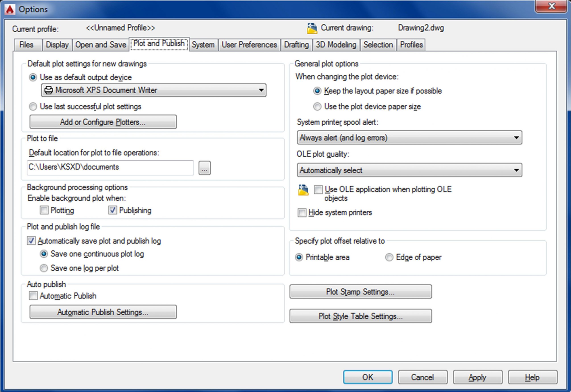Uncheck the Publishing background plot checkbox
The image size is (571, 392).
[113, 210]
